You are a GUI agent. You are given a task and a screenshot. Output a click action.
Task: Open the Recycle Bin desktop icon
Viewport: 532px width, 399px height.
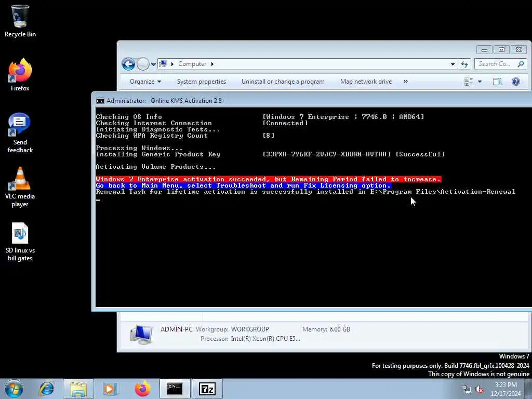20,21
